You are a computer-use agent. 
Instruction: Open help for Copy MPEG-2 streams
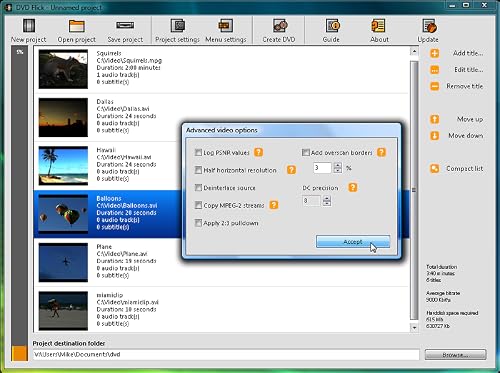pos(274,205)
